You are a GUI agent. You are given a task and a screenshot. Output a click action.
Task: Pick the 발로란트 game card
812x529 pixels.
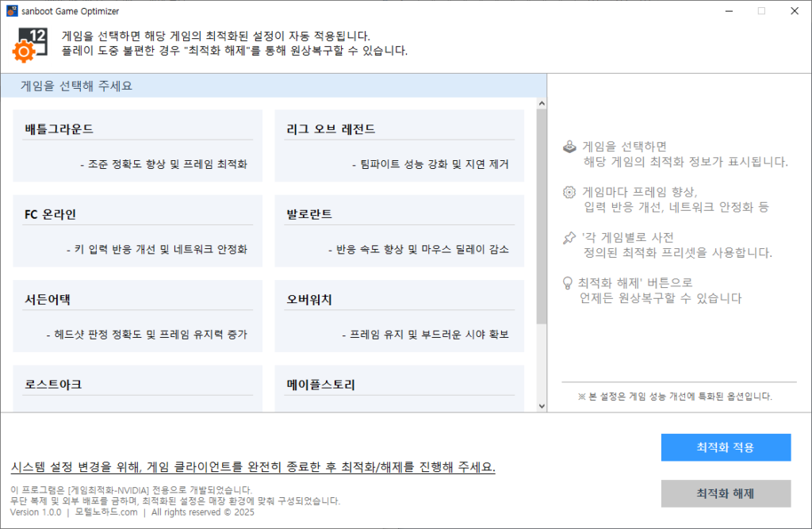click(399, 231)
